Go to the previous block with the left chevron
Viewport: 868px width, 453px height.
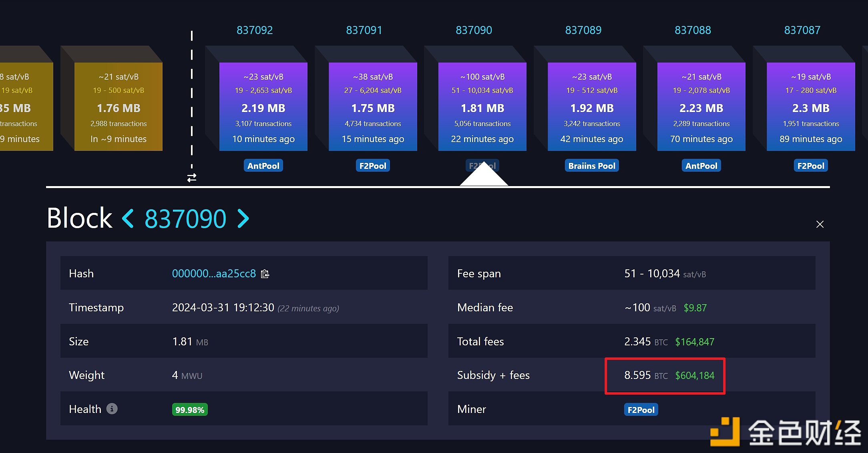[x=128, y=218]
